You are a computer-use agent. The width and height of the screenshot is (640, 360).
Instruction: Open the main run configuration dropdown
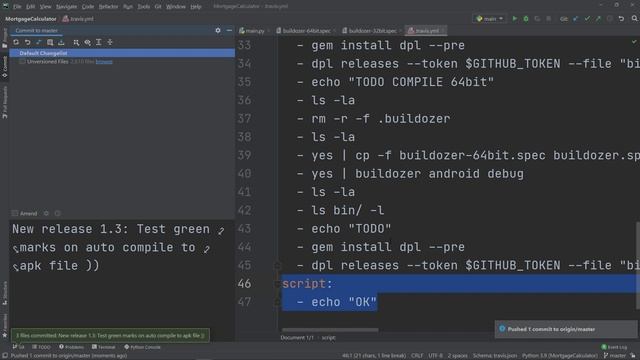coord(490,19)
